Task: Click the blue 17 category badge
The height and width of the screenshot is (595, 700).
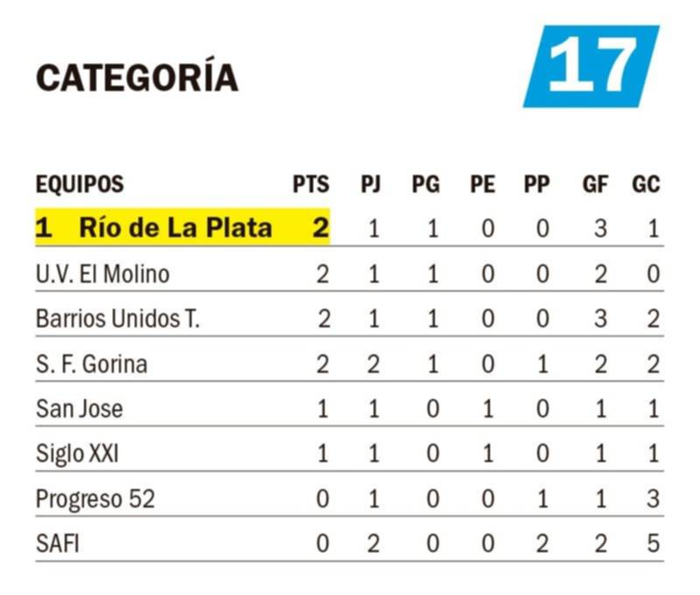Action: [591, 66]
